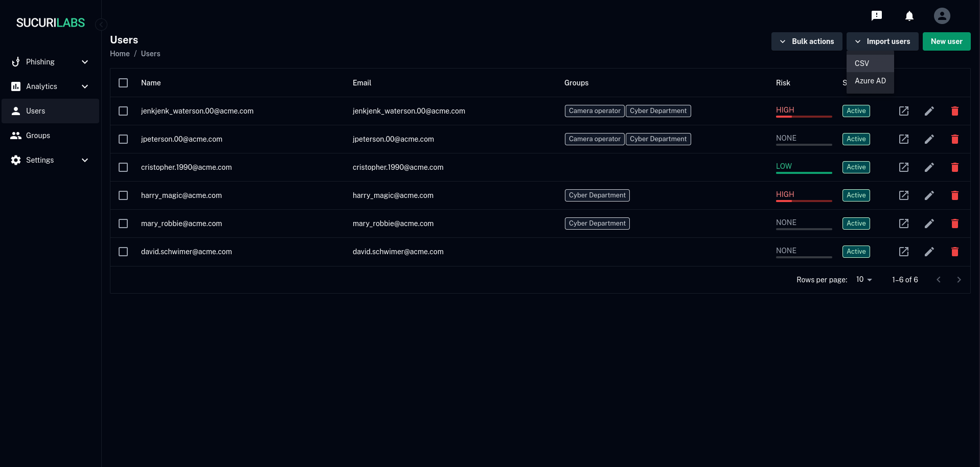Open the feedback message icon
The width and height of the screenshot is (980, 467).
point(876,16)
